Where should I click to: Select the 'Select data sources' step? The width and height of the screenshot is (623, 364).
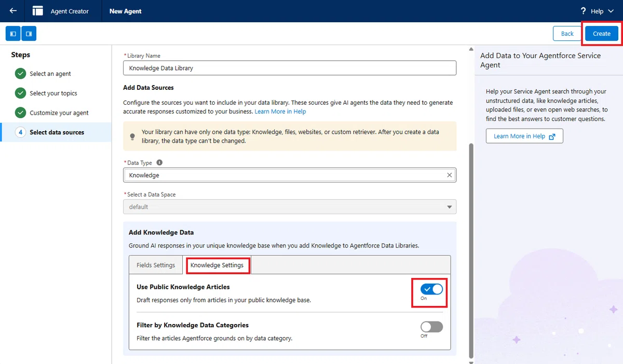(x=56, y=132)
